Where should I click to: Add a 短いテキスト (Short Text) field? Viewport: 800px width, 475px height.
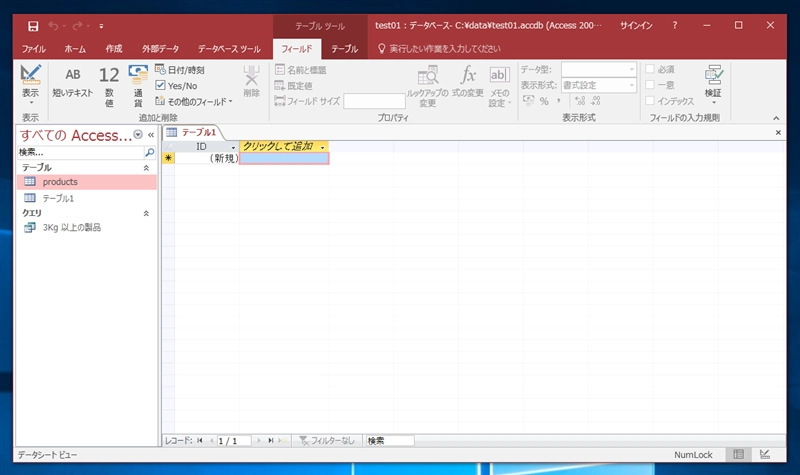(72, 83)
